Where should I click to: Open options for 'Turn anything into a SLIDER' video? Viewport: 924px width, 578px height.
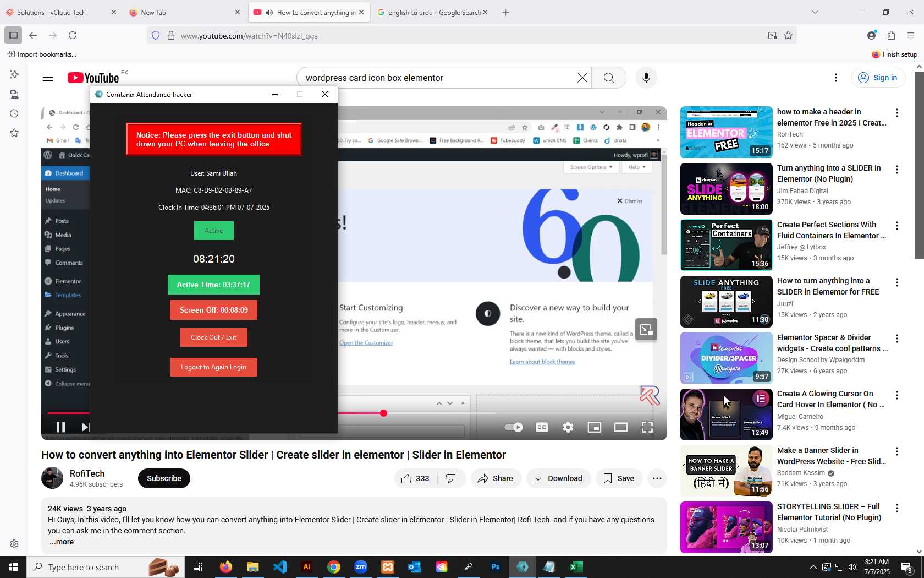897,170
